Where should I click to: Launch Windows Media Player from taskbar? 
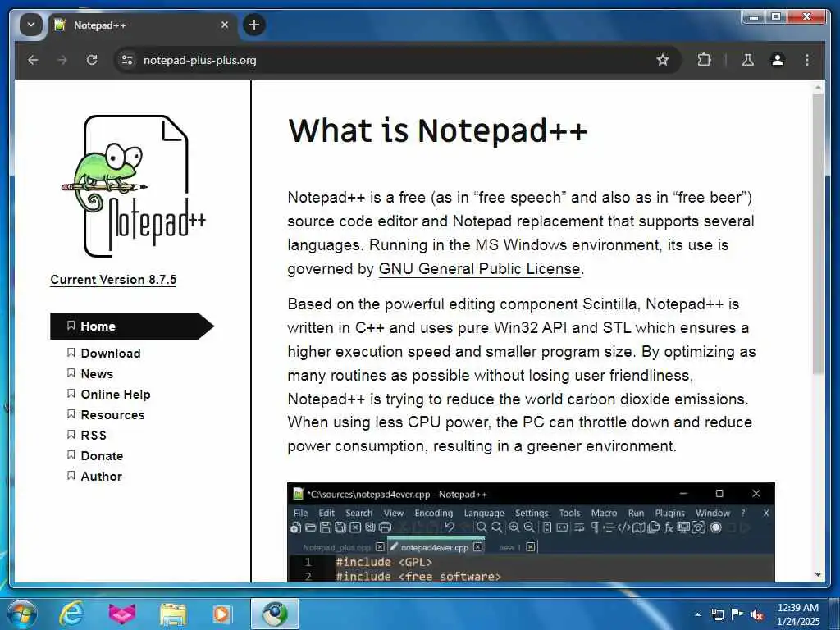coord(221,614)
